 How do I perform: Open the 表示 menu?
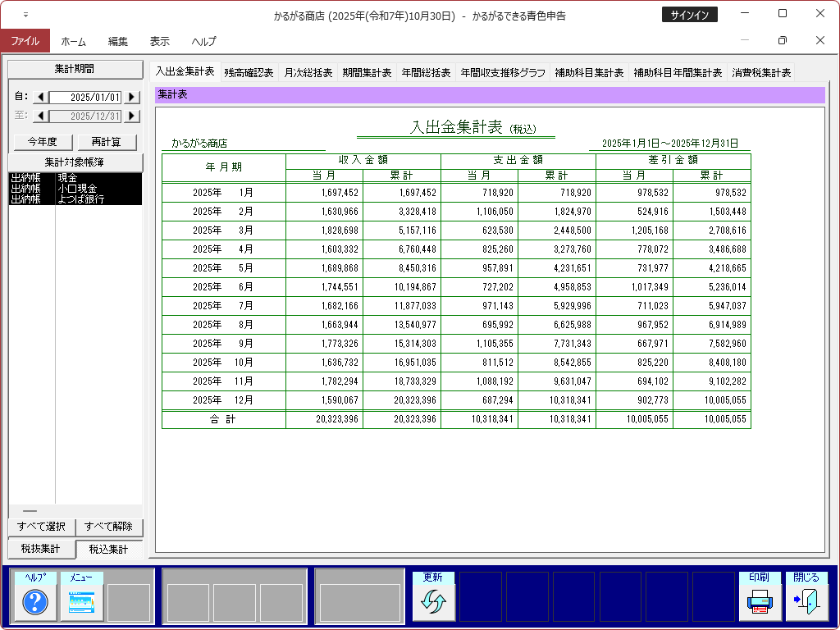click(x=160, y=41)
